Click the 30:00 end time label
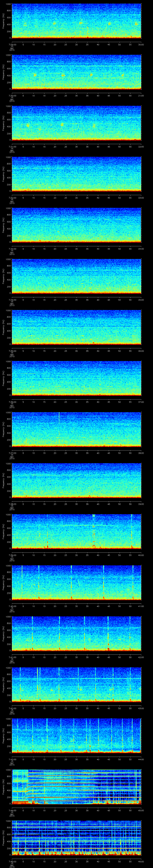153x868 pixels. coord(141,44)
